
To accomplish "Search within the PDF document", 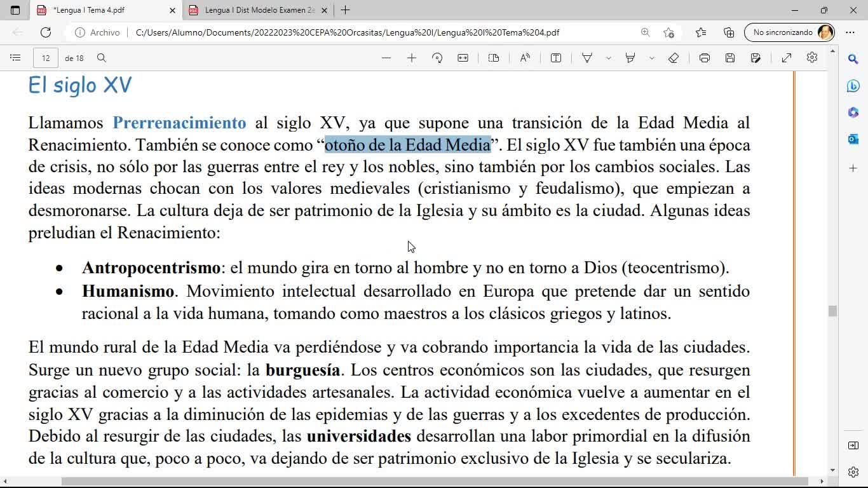I will pyautogui.click(x=102, y=58).
